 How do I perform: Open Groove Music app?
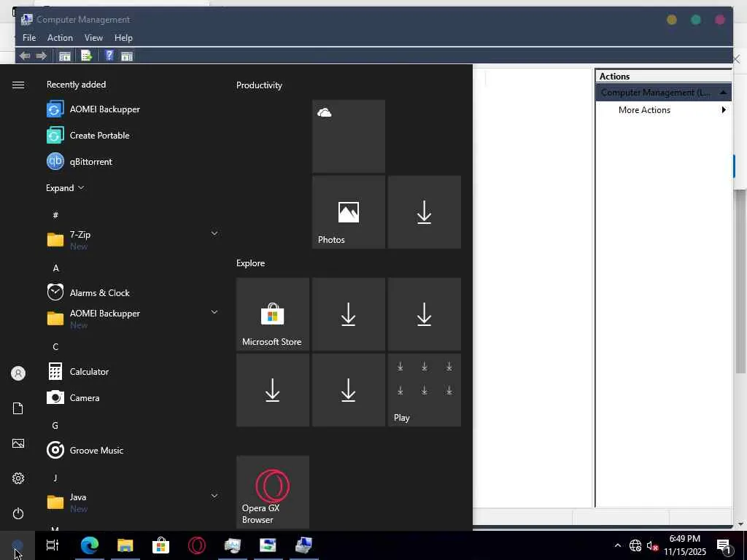coord(85,450)
